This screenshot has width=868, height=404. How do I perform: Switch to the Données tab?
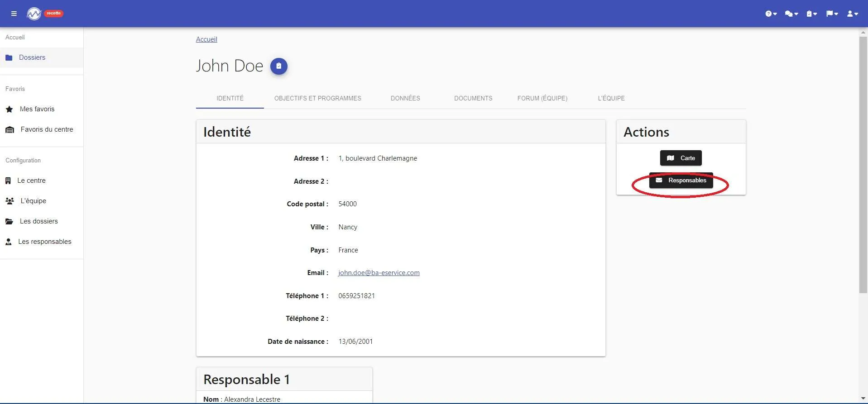click(405, 98)
